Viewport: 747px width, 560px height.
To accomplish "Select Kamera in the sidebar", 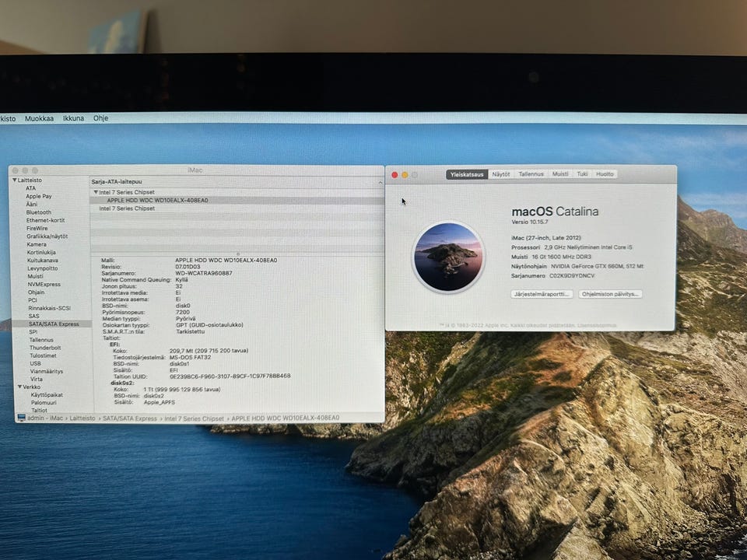I will coord(37,244).
